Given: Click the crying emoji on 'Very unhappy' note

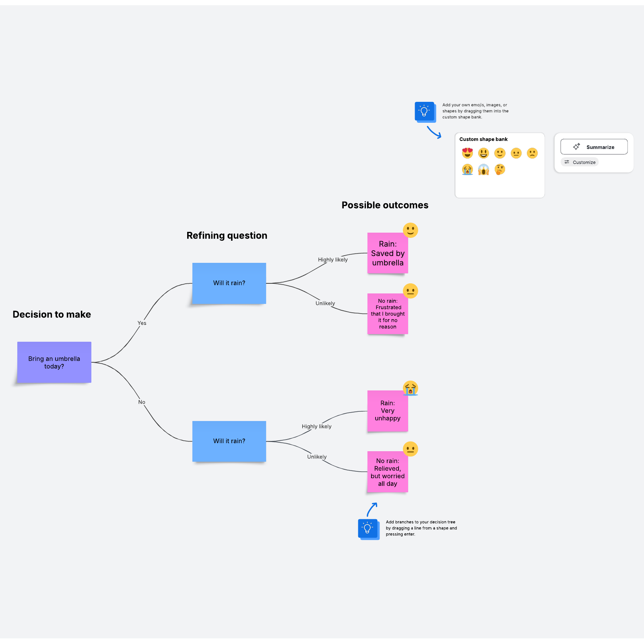Looking at the screenshot, I should [411, 388].
